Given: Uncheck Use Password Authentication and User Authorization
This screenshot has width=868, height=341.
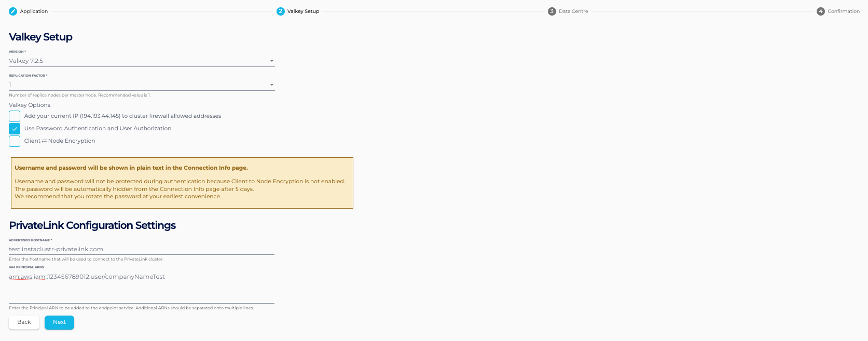Looking at the screenshot, I should pos(15,129).
